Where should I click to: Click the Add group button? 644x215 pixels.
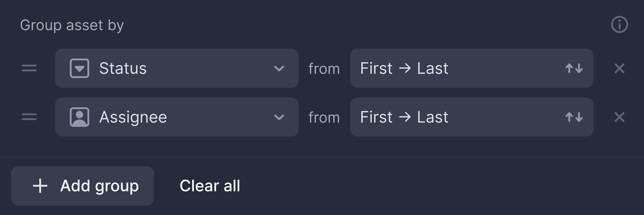82,186
